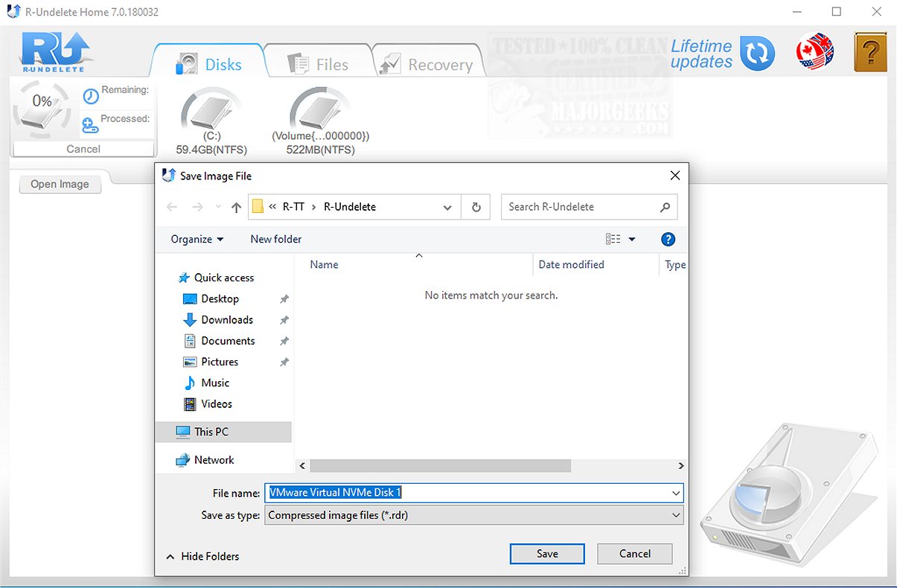The height and width of the screenshot is (588, 897).
Task: Open the language flag selector
Action: [x=814, y=53]
